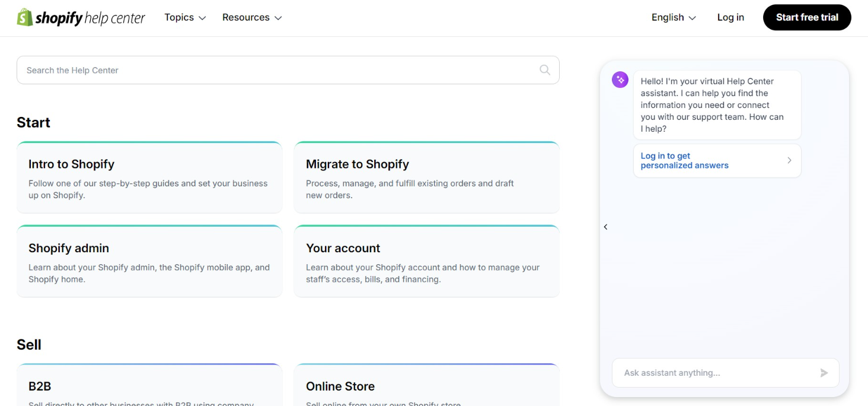Send the assistant message with arrow icon

pos(824,373)
